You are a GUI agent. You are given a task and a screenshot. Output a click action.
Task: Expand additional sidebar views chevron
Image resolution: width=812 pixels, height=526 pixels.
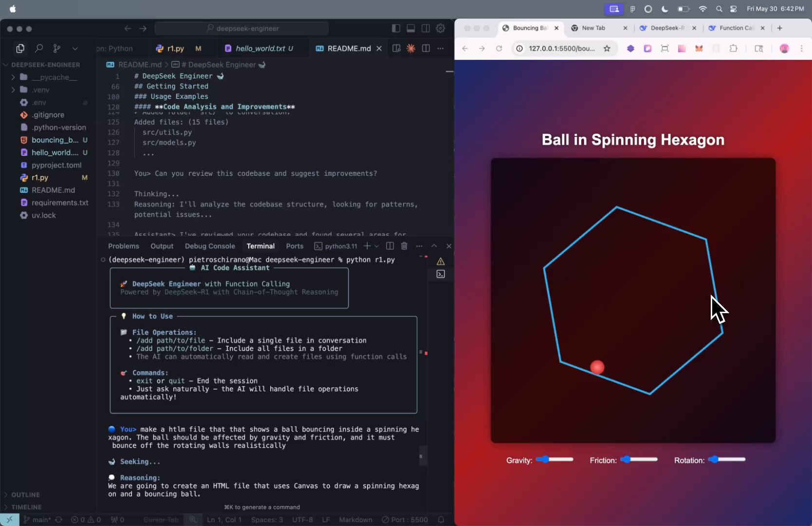[75, 48]
